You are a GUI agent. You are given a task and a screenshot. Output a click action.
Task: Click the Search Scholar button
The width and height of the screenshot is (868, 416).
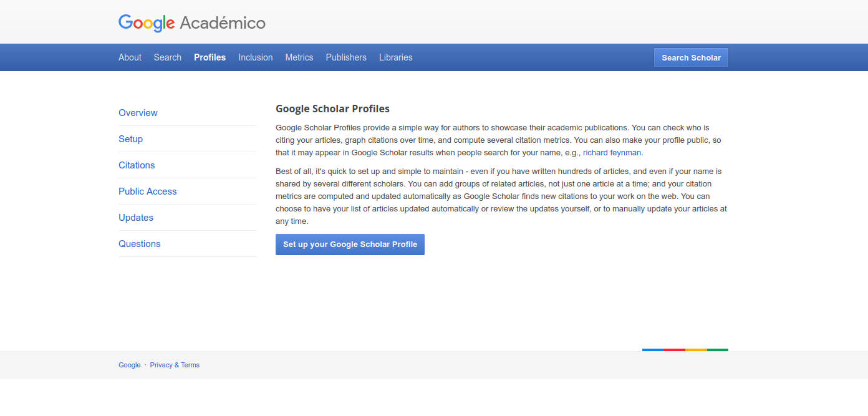[691, 57]
